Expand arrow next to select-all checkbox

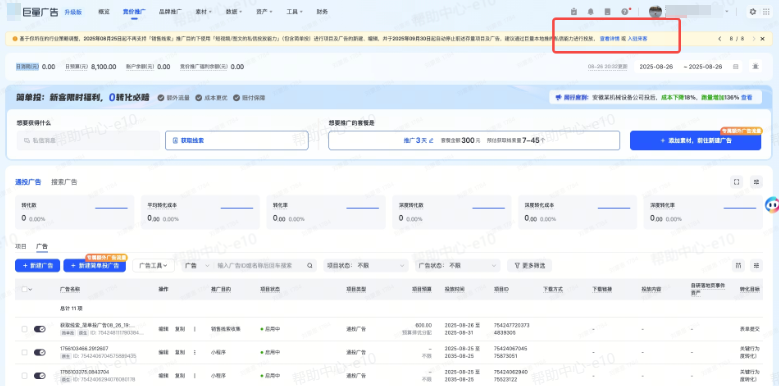(x=31, y=289)
